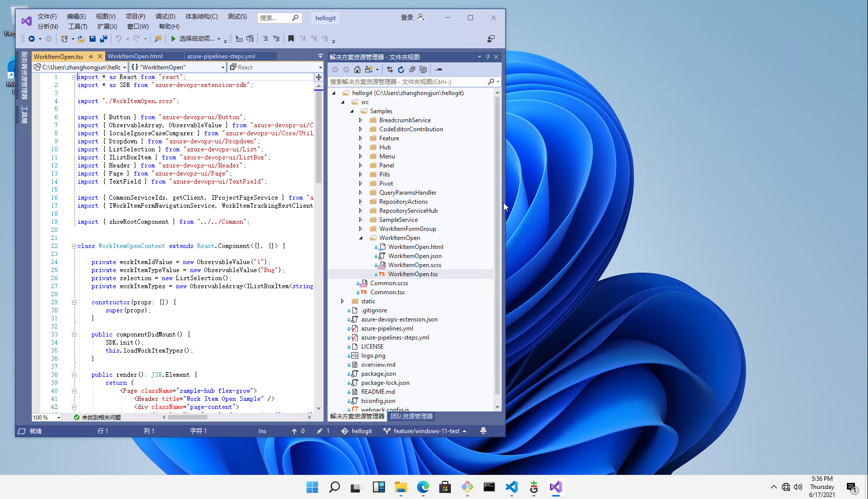Click the Show All Files icon

(423, 69)
